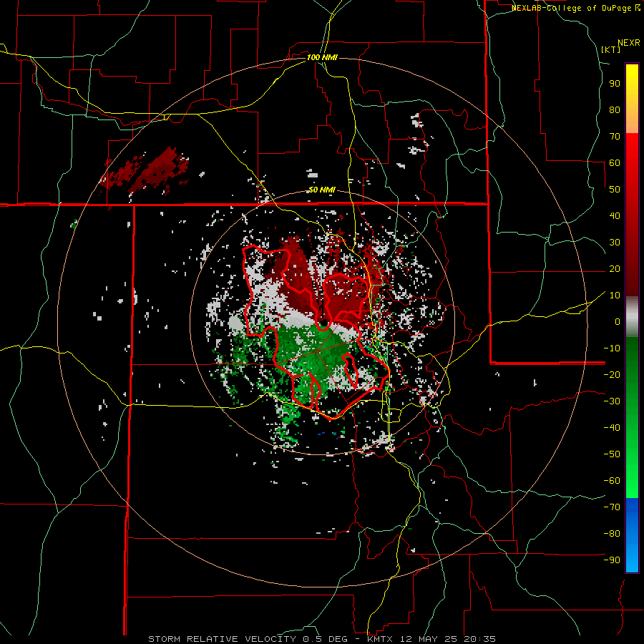Click the -20 knot scale label

[612, 374]
